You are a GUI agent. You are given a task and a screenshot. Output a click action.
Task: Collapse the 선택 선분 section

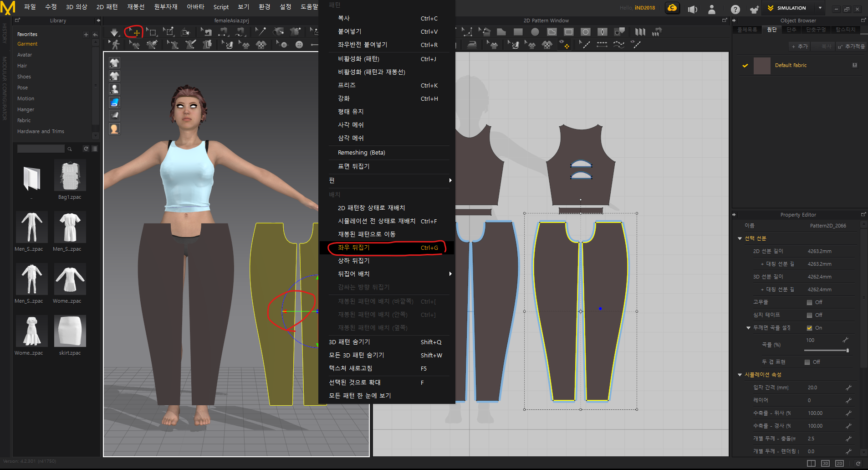(x=740, y=238)
